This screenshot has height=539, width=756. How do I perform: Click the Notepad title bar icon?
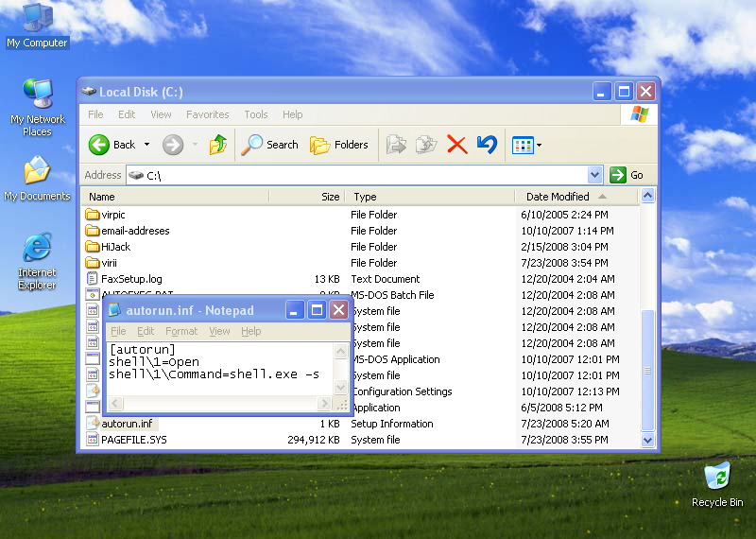tap(114, 310)
